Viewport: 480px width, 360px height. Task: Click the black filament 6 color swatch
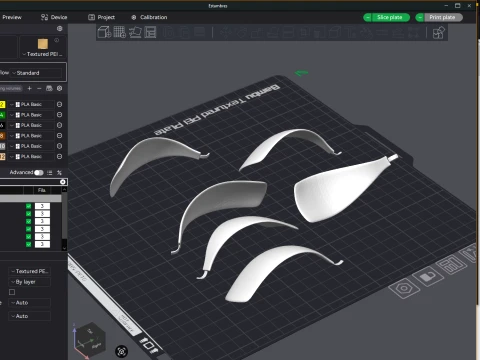(2, 125)
